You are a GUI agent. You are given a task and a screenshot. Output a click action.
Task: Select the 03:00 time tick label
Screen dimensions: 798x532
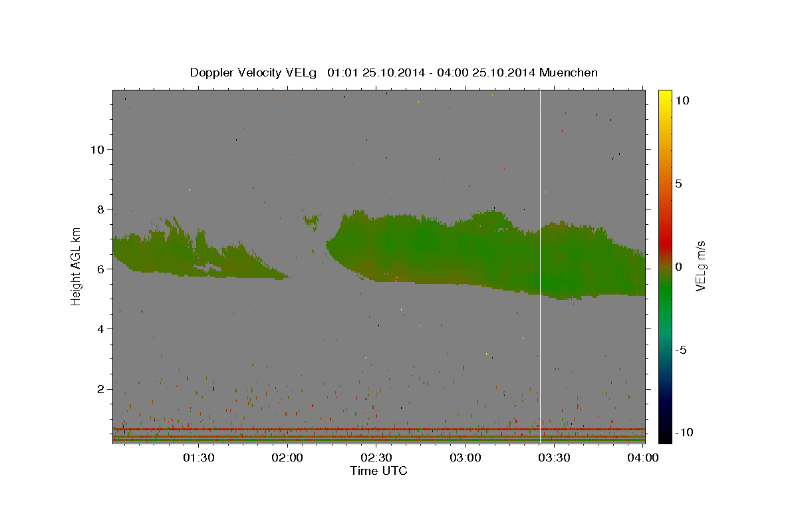coord(465,458)
